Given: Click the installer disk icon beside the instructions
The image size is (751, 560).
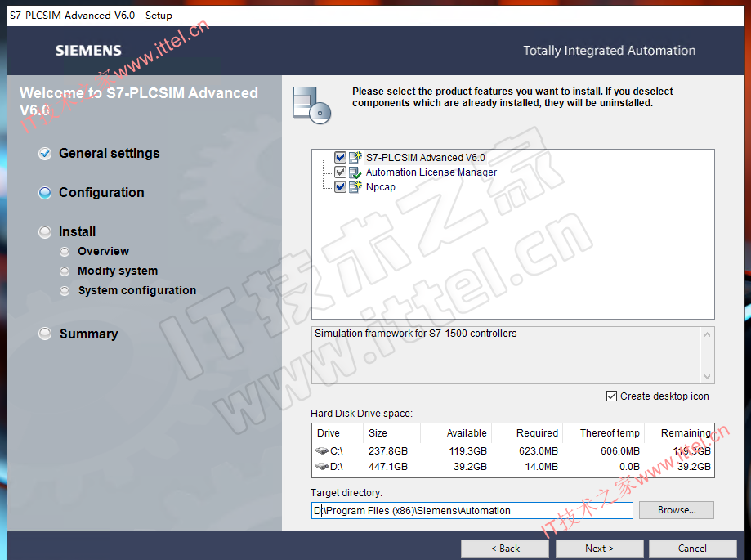Looking at the screenshot, I should pyautogui.click(x=311, y=105).
